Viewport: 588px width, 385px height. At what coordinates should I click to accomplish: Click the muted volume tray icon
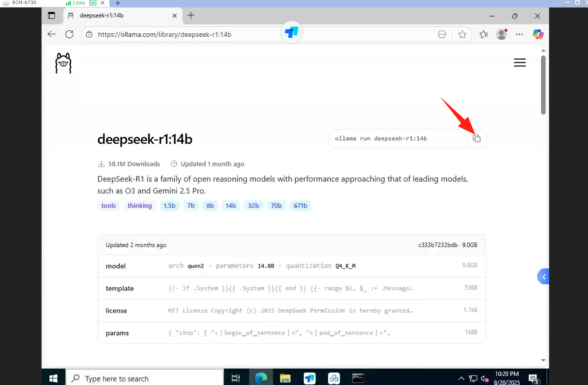(485, 379)
